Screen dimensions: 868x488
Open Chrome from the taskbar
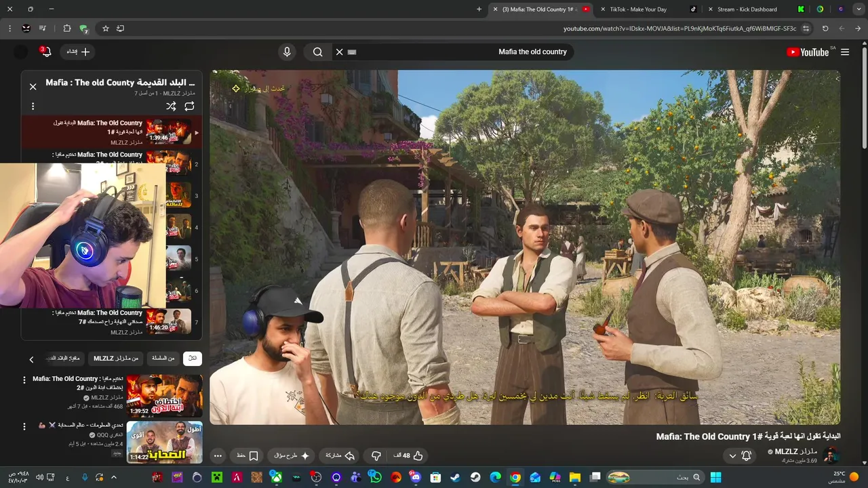coord(515,477)
